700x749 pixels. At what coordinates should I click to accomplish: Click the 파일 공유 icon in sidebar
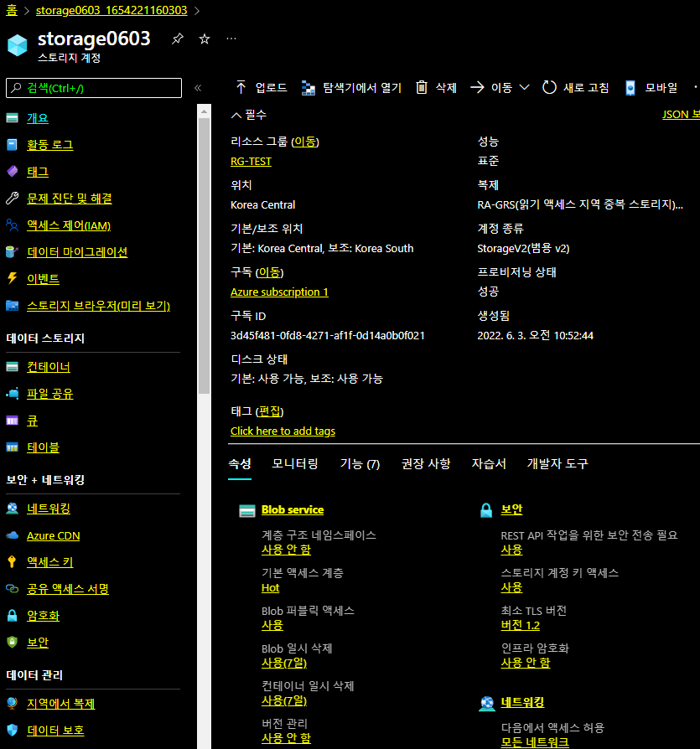(13, 394)
